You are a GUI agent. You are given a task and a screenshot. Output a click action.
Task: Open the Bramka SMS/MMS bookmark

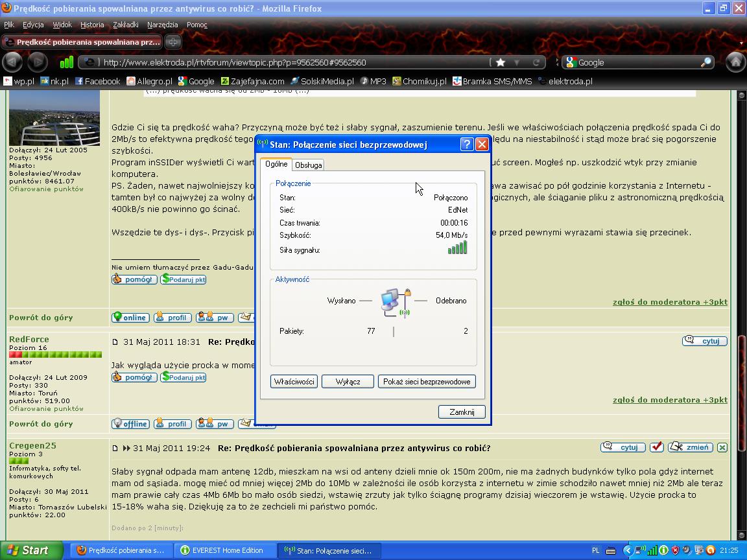click(x=492, y=82)
